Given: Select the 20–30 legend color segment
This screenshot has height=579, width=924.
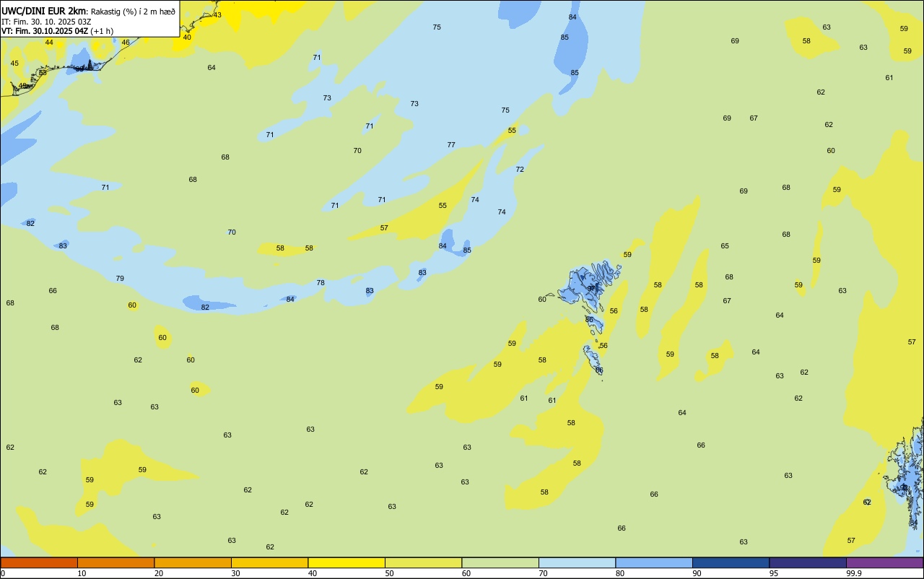Looking at the screenshot, I should pos(193,562).
